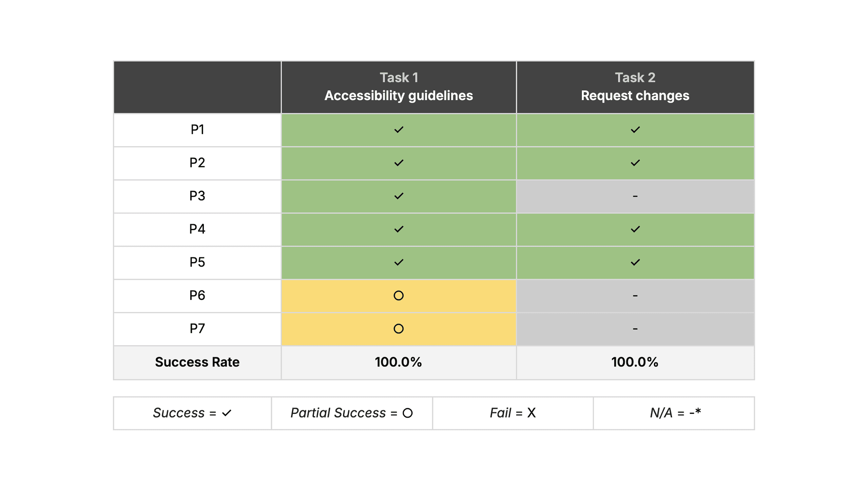The width and height of the screenshot is (868, 489).
Task: Select the Task 2 Request changes header
Action: coord(635,87)
